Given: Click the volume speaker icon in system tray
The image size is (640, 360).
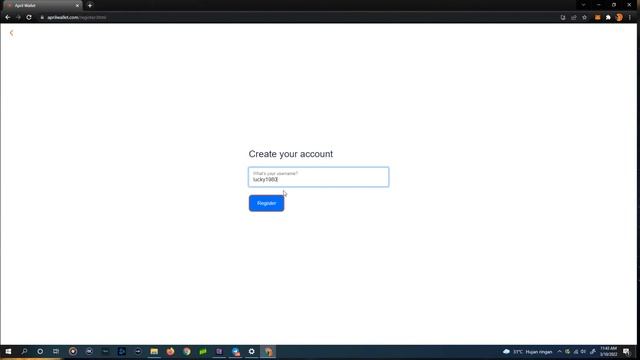Looking at the screenshot, I should 584,352.
